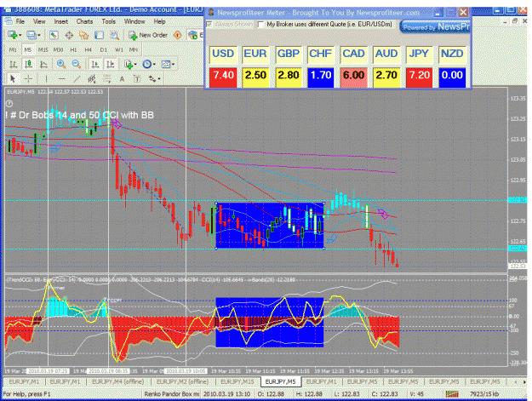
Task: Open the View menu
Action: coord(39,22)
